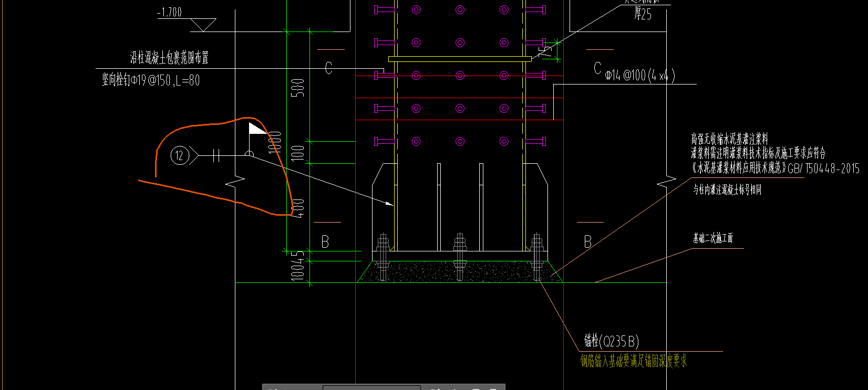This screenshot has height=390, width=868.
Task: Click the yellow note 钢筋锚入基础要满足锚固深度要求
Action: point(634,361)
